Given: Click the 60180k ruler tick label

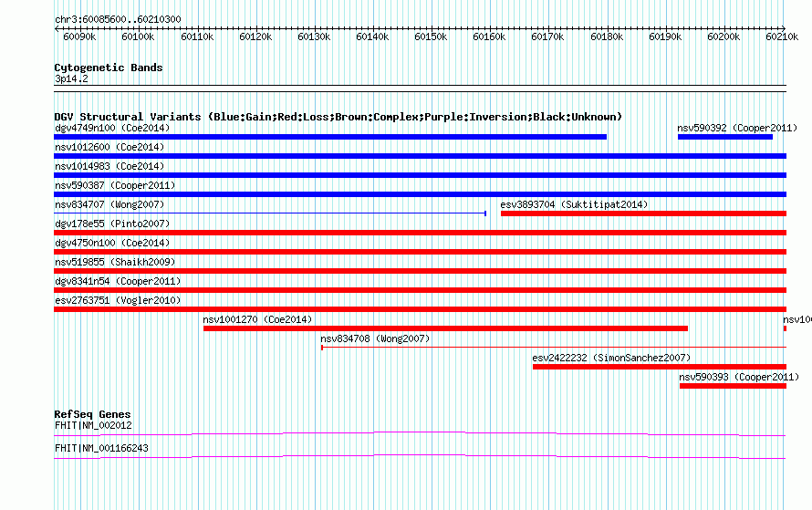Looking at the screenshot, I should point(607,36).
